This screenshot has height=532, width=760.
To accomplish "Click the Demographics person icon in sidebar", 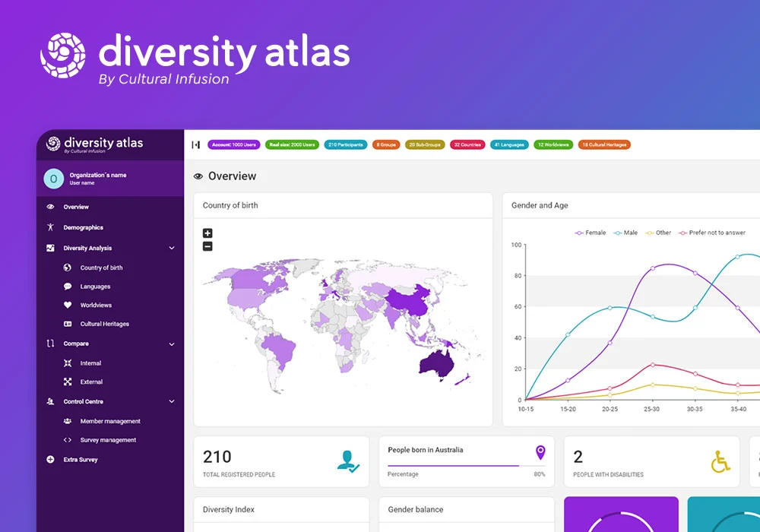I will [50, 227].
